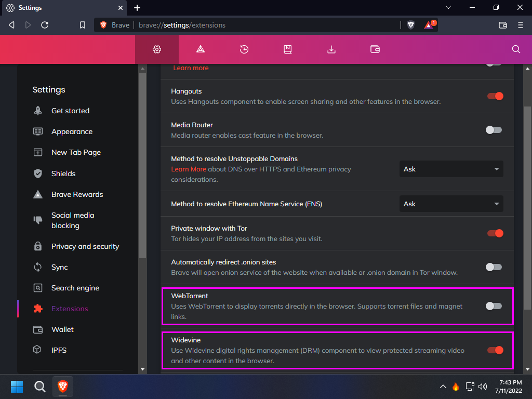Viewport: 532px width, 399px height.
Task: Click the sidebar scrollbar thumb
Action: pos(142,166)
